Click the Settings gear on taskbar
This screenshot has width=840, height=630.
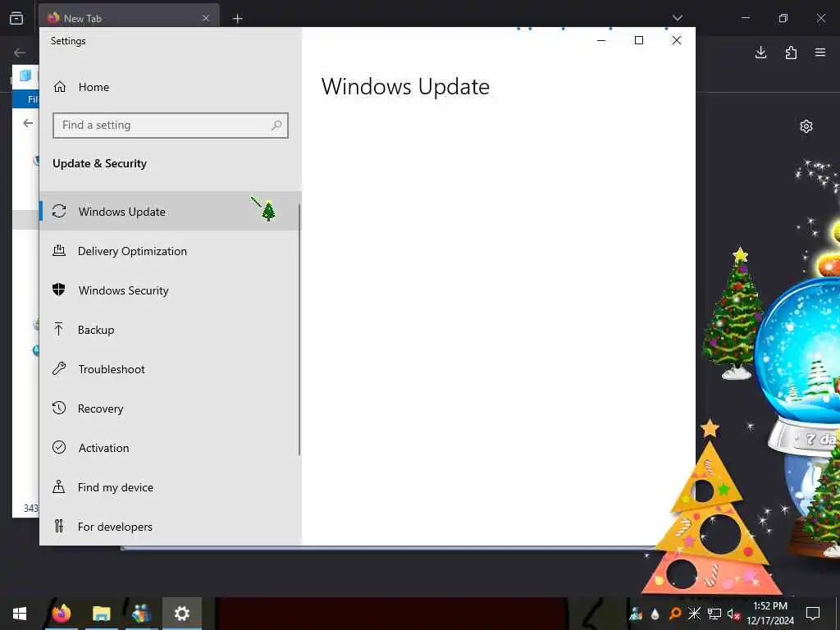[x=181, y=614]
